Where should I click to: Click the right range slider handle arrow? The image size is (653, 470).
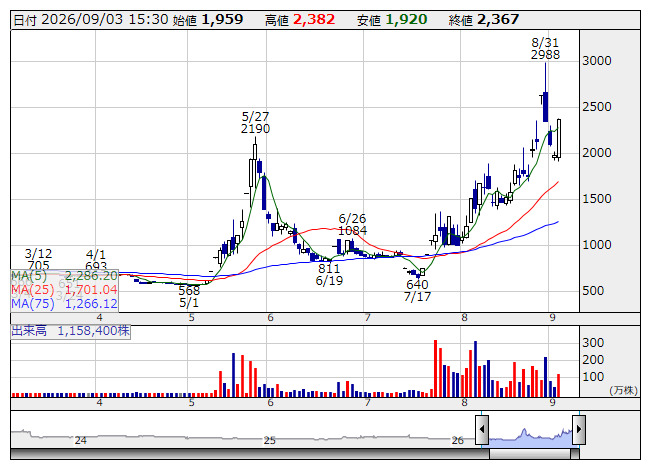[579, 430]
